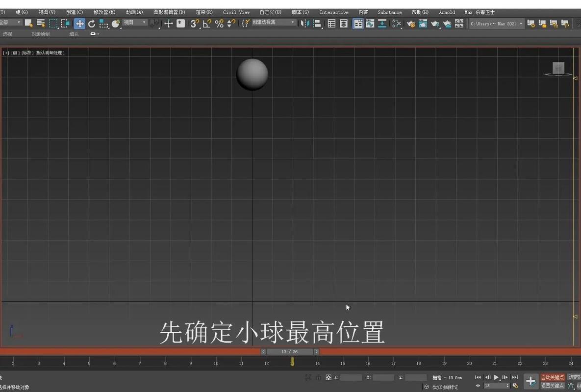Open the 渲染(R) menu

pyautogui.click(x=204, y=12)
